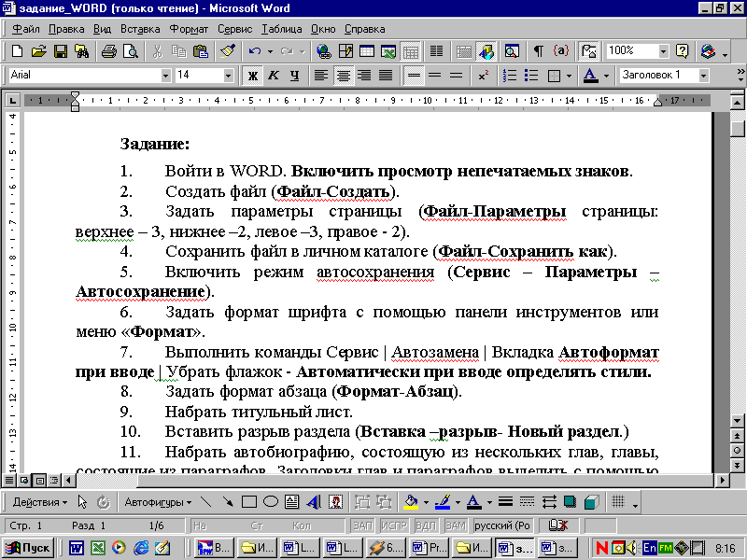Toggle the Drawing toolbar button
The height and width of the screenshot is (560, 747).
point(486,51)
